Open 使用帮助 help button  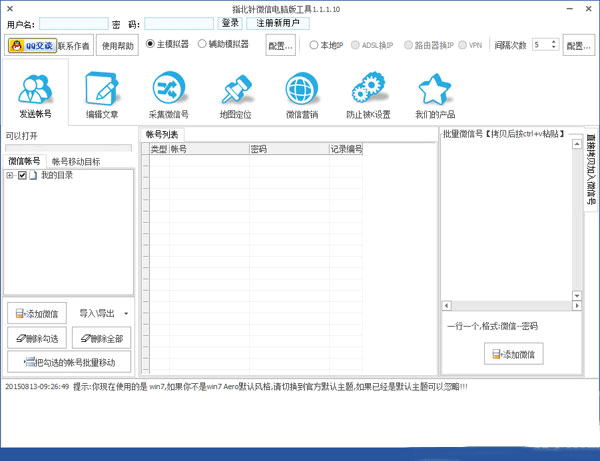[x=117, y=46]
